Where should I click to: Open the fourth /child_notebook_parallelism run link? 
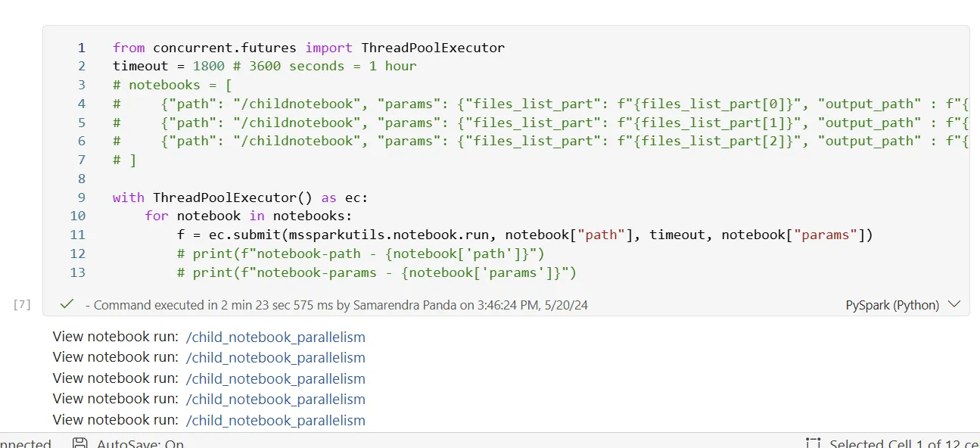(275, 399)
